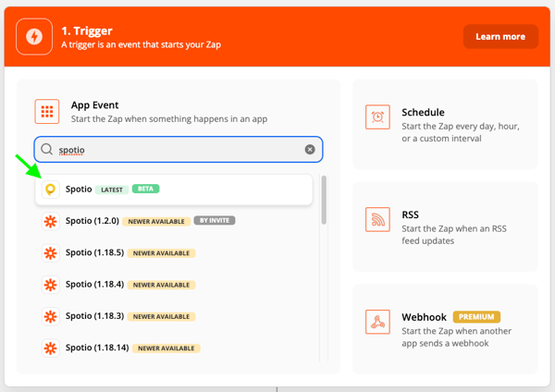Choose Spotio (1.18.5) from the list
The image size is (555, 392).
[174, 253]
